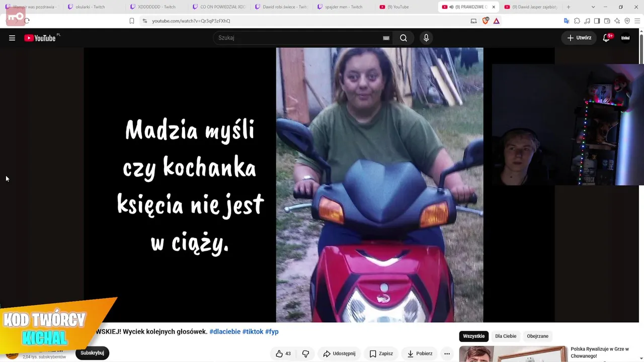Open the extensions puzzle icon
This screenshot has width=644, height=362.
coord(577,21)
